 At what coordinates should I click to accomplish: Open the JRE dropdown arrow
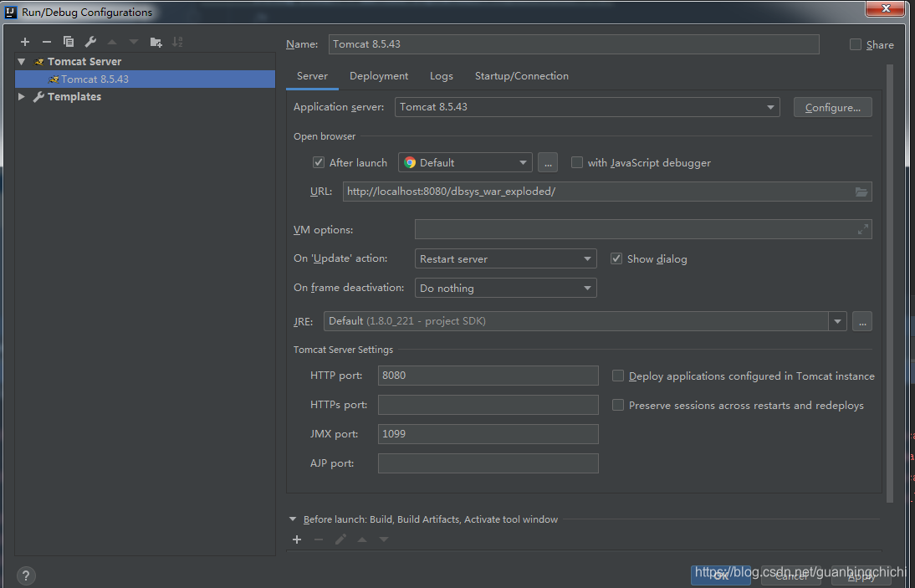[x=837, y=321]
